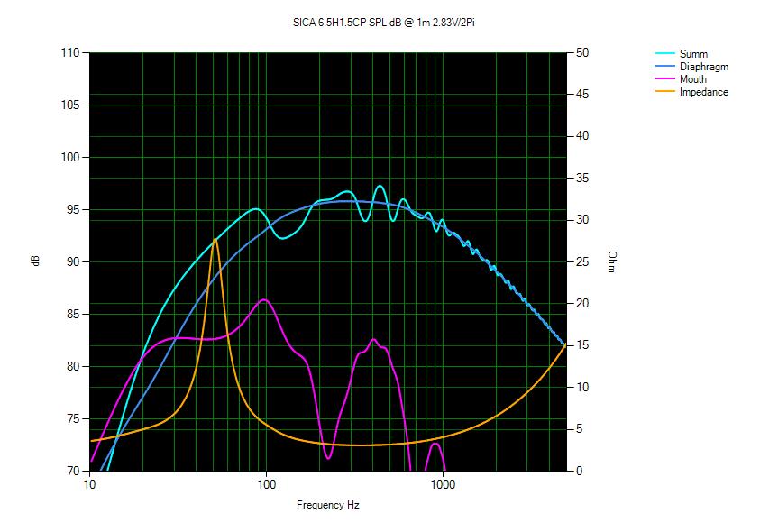Screen dimensions: 769x532
Task: Click the 1000 tick on frequency axis
Action: [x=443, y=484]
